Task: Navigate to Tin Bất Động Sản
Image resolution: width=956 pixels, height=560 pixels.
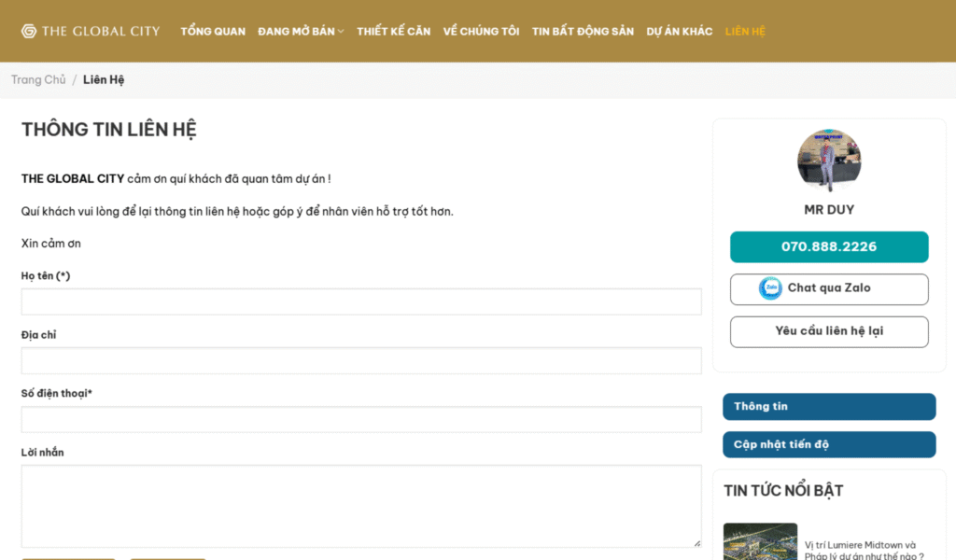Action: pyautogui.click(x=583, y=32)
